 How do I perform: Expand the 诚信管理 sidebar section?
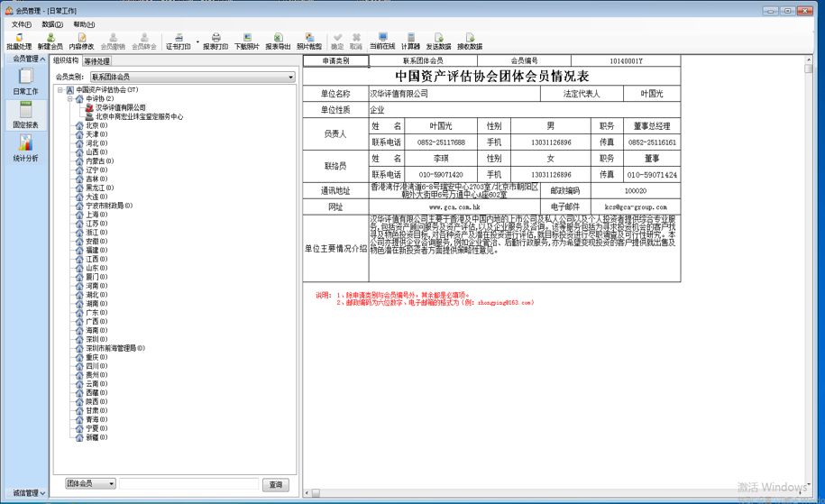coord(23,493)
